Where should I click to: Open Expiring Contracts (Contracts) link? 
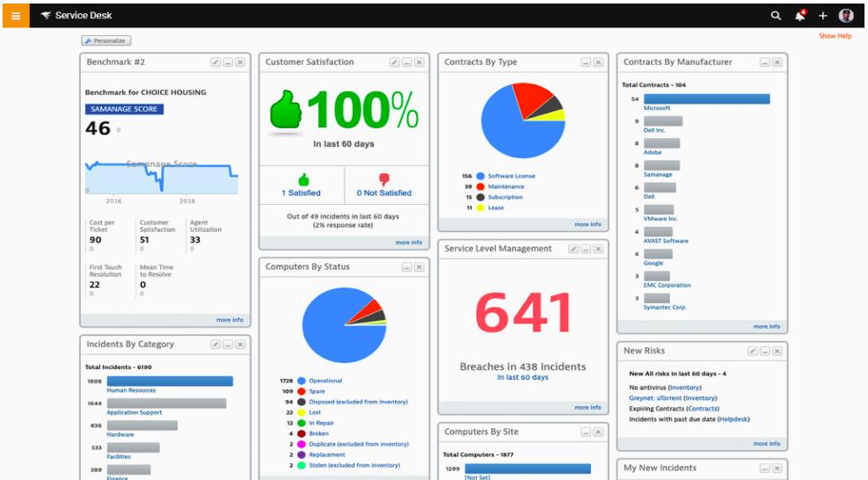(703, 409)
